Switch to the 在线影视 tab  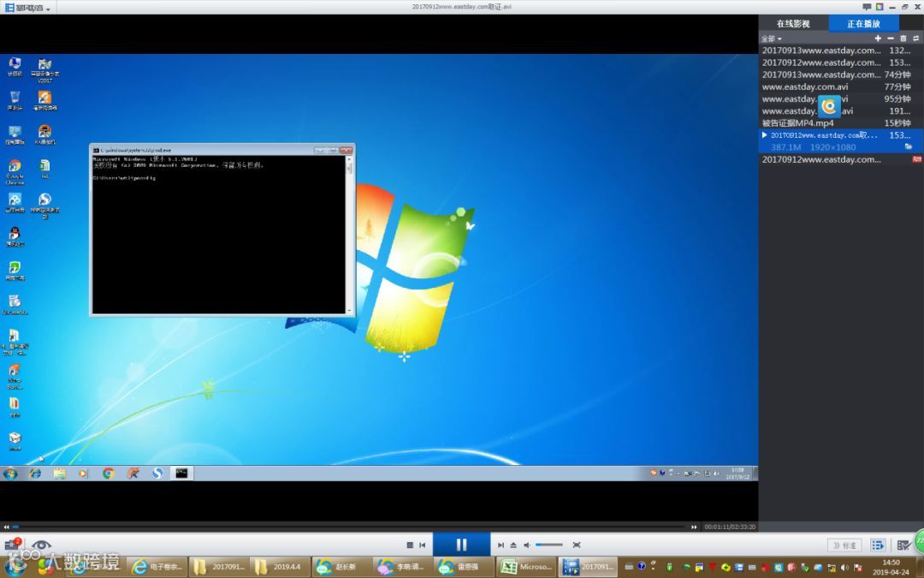[x=793, y=24]
